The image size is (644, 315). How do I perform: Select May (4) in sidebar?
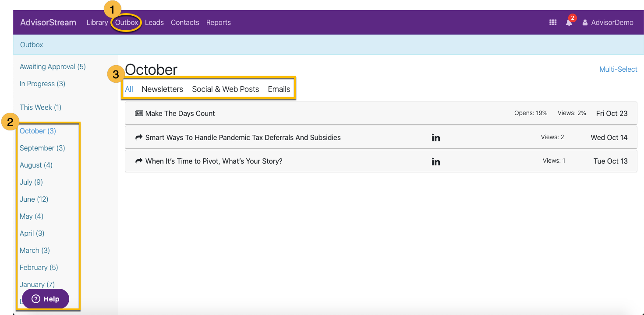(x=32, y=216)
